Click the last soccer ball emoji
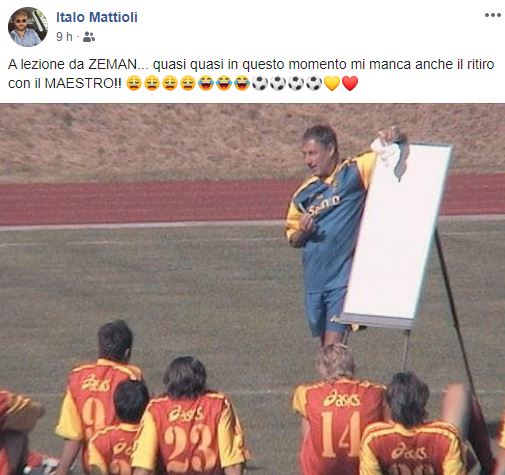Viewport: 505px width, 475px height. click(314, 83)
